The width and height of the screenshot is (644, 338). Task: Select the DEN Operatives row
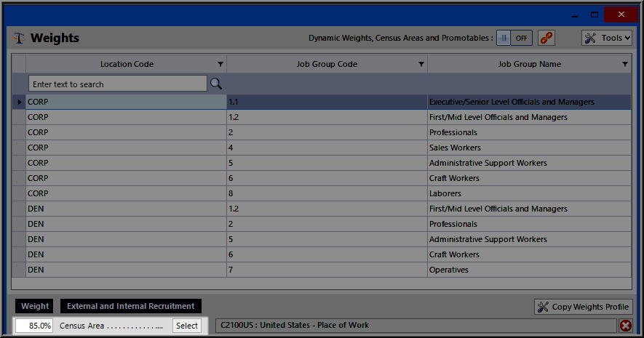327,270
